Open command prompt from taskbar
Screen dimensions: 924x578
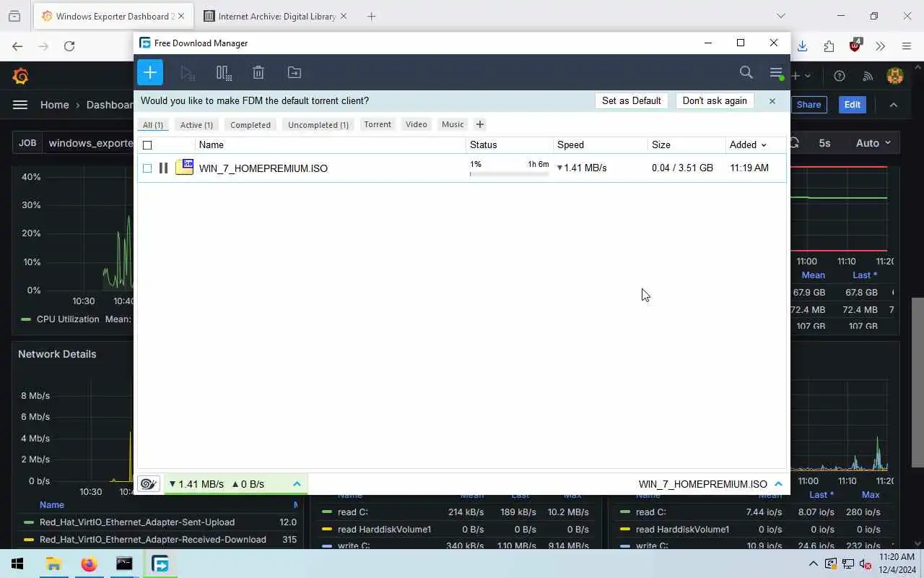click(x=124, y=564)
